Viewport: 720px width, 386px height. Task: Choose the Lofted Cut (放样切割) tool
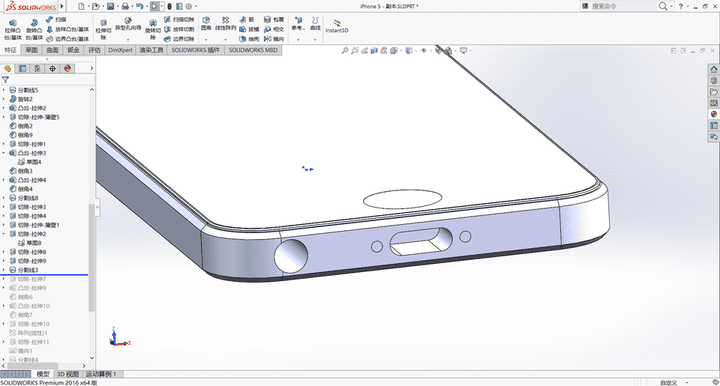coord(179,29)
